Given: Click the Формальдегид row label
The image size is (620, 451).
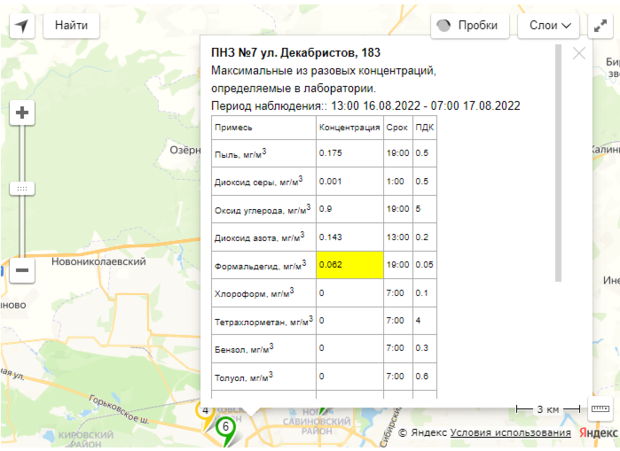Looking at the screenshot, I should point(260,265).
